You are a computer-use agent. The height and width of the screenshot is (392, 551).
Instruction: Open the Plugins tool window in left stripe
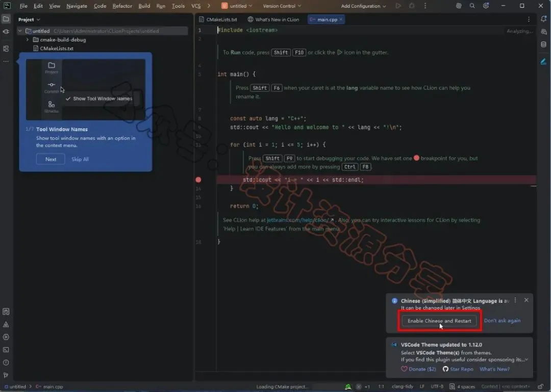tap(6, 32)
